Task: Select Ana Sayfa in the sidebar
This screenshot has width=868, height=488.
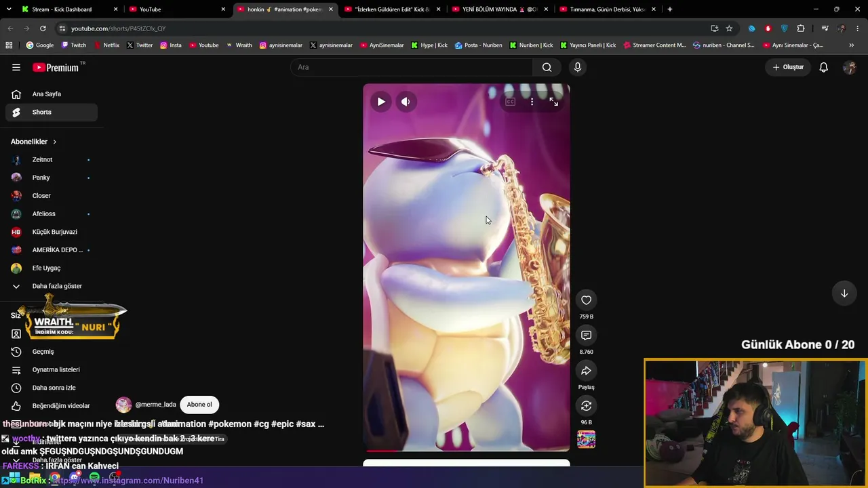Action: (x=52, y=94)
